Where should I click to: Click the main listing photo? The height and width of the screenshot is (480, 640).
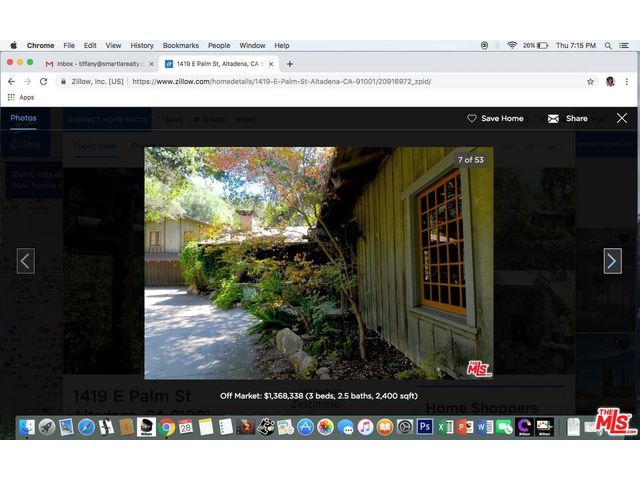[x=319, y=263]
